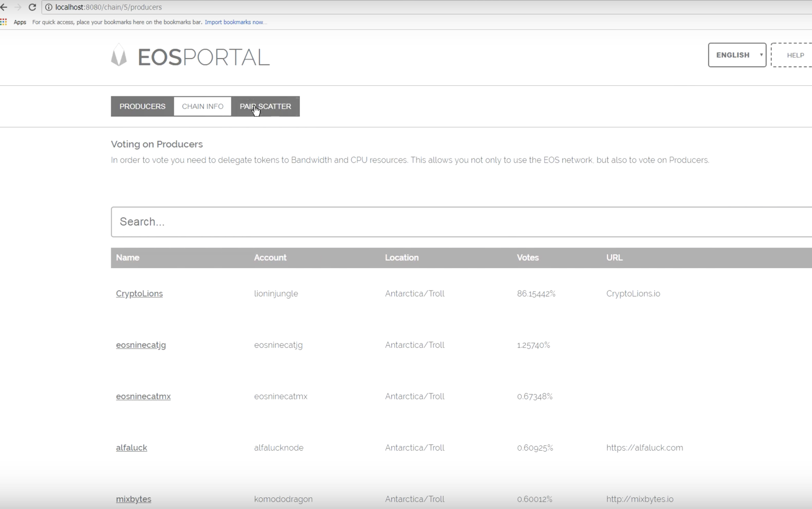The image size is (812, 509).
Task: Open the CryptoLions producer link
Action: click(x=139, y=294)
